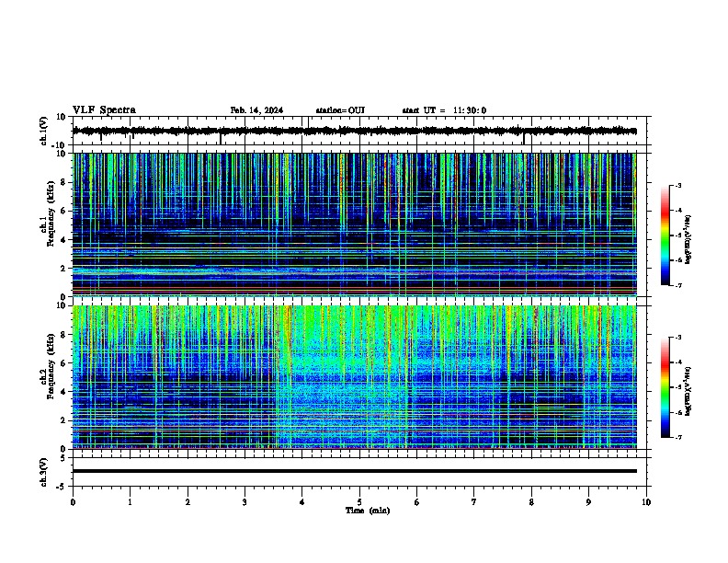Click the 8 kHz tick on ch.2 frequency axis
The image size is (728, 563).
63,335
